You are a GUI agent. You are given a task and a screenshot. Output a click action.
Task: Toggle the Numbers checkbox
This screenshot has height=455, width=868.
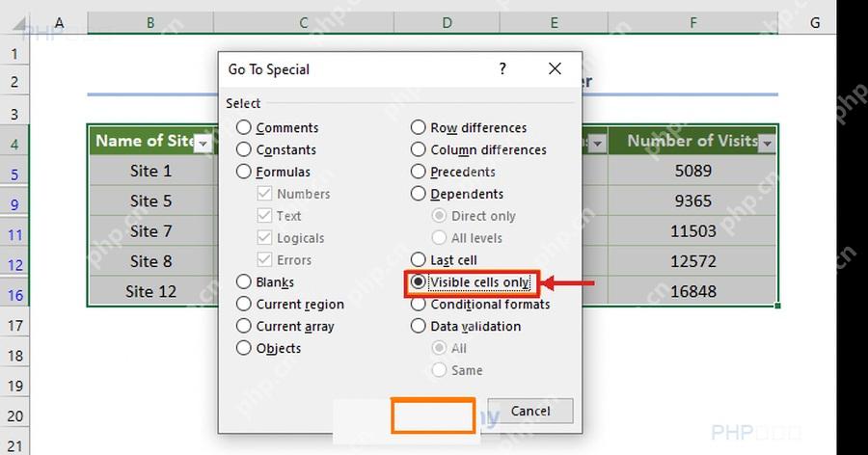coord(294,195)
